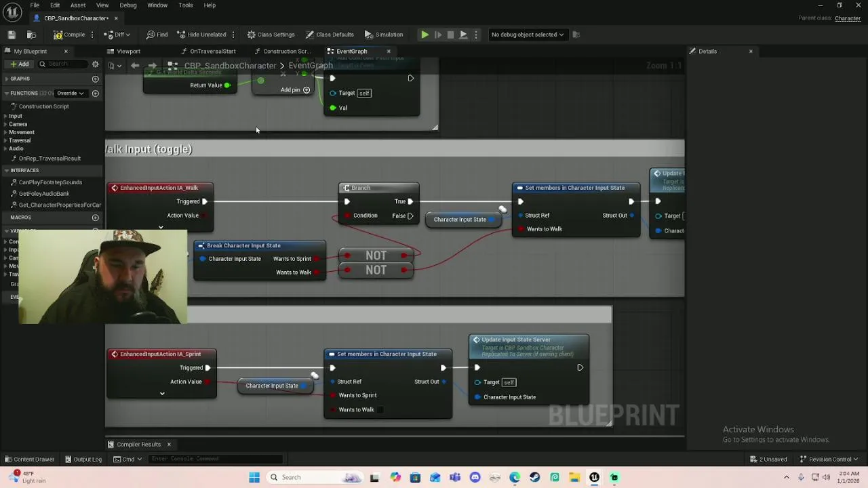The height and width of the screenshot is (488, 868).
Task: Open the Find tool
Action: (x=157, y=35)
